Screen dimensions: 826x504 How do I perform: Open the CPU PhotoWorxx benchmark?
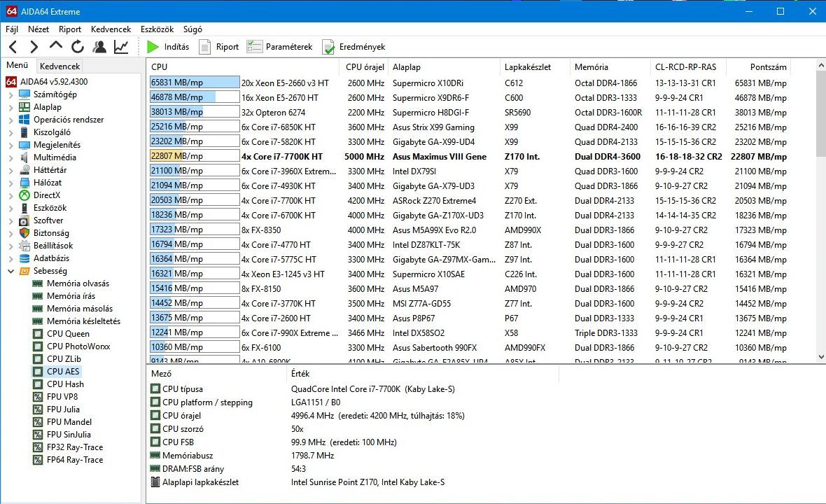click(71, 346)
